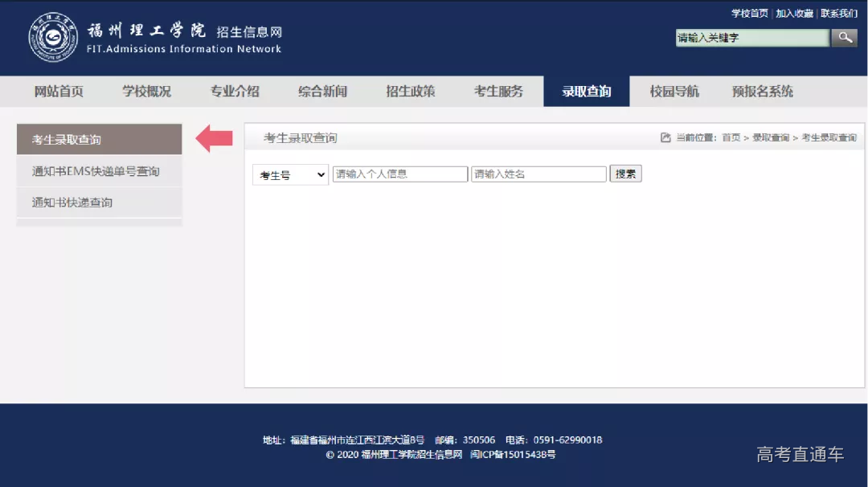Click the 请输入个人信息 input field
868x487 pixels.
[400, 174]
